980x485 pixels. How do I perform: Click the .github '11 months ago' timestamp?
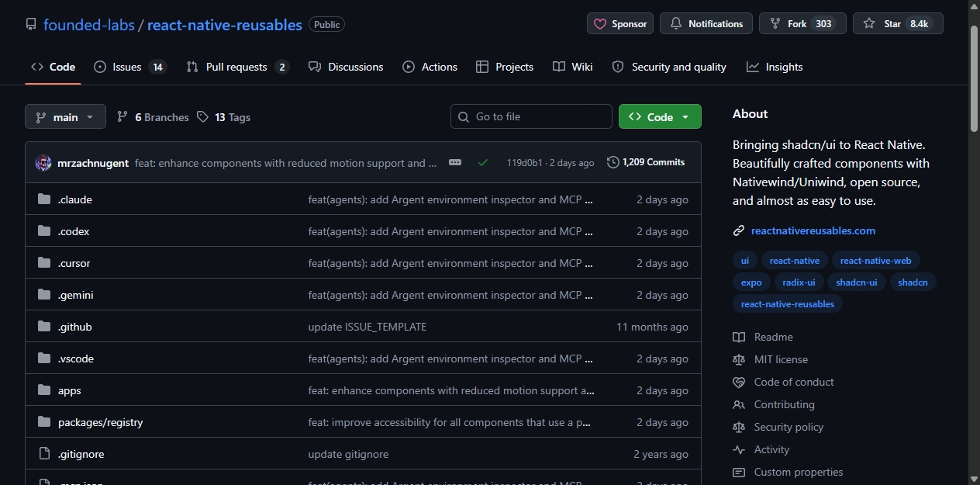point(652,327)
